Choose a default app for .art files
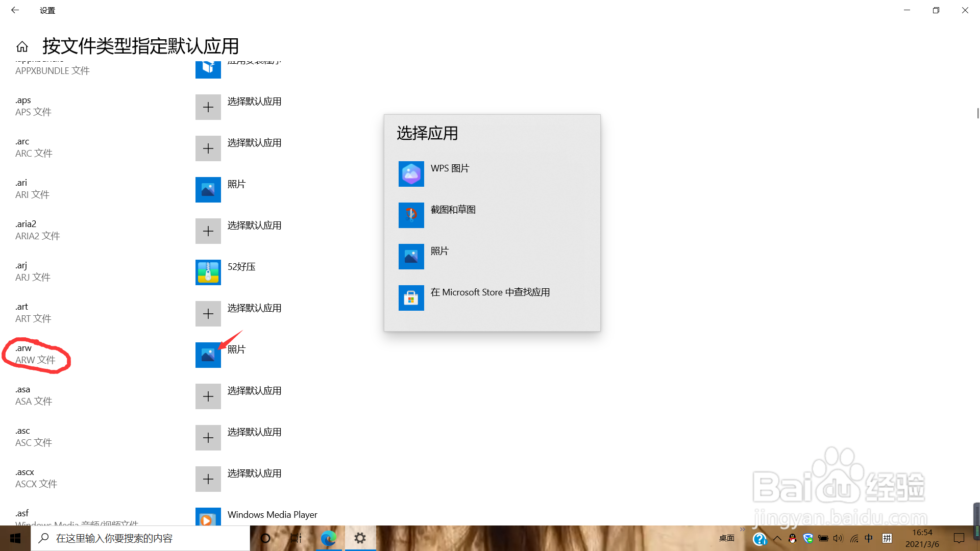 208,314
